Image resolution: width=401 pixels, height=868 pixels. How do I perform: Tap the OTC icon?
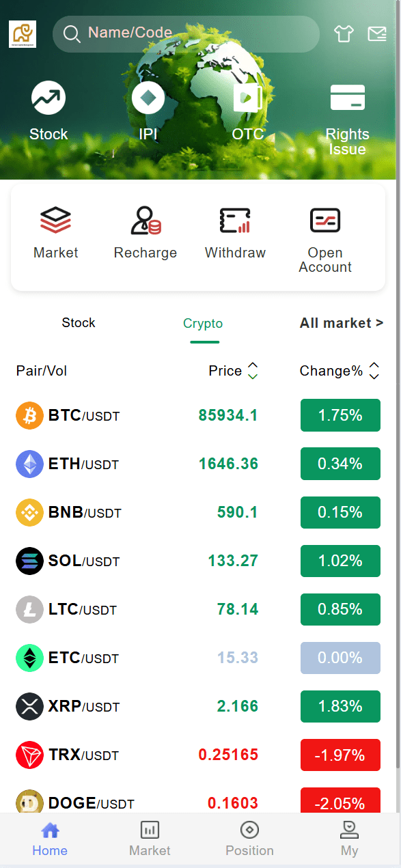click(247, 98)
